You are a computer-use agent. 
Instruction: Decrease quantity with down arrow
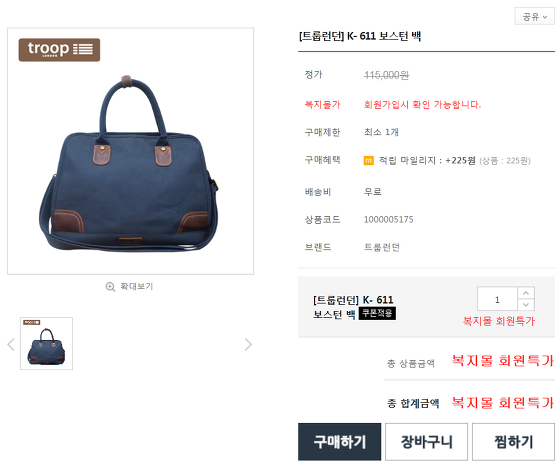[x=526, y=305]
